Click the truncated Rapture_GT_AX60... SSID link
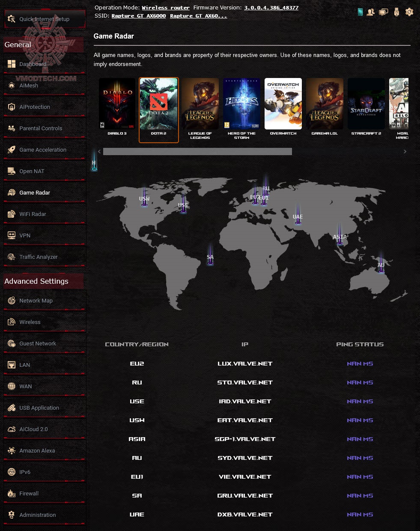420x531 pixels. click(198, 16)
